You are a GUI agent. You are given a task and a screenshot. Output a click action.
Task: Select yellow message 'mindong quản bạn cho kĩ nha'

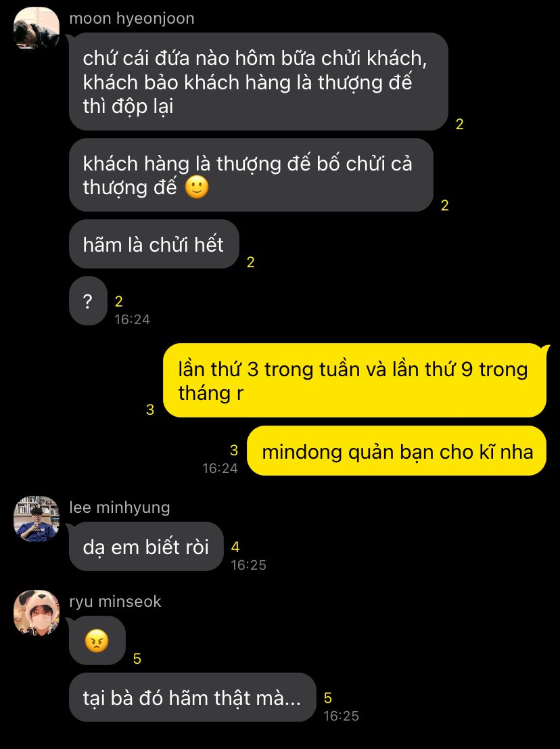click(397, 451)
